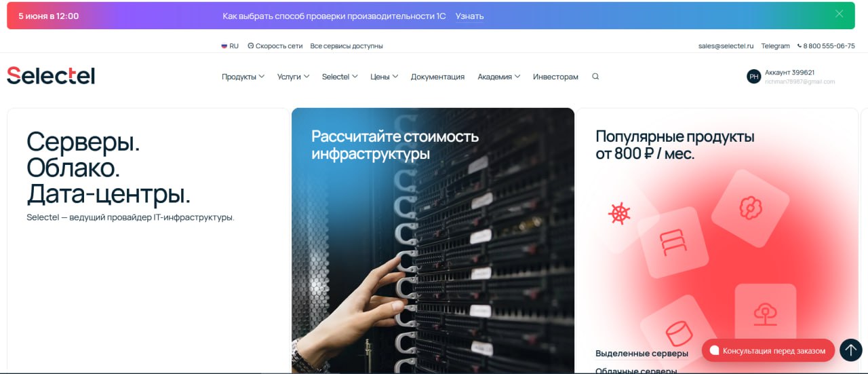
Task: Click the scroll-to-top arrow button
Action: tap(850, 350)
